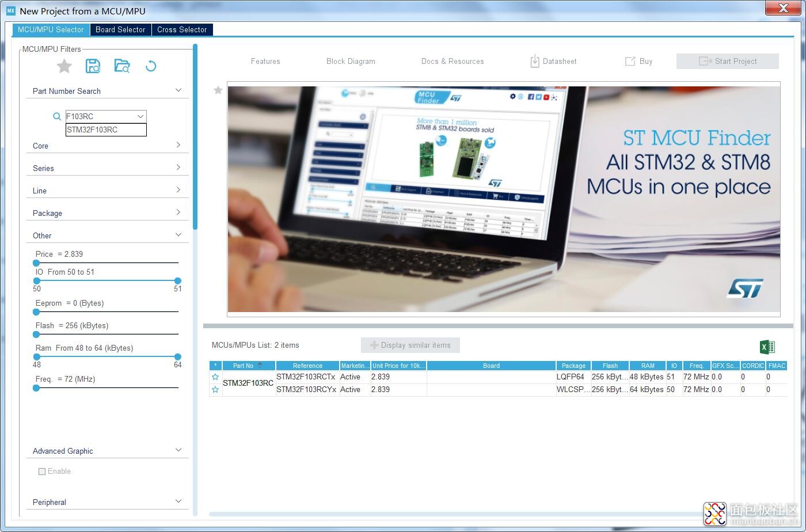The height and width of the screenshot is (532, 806).
Task: Click the MX application logo in title bar
Action: click(x=10, y=10)
